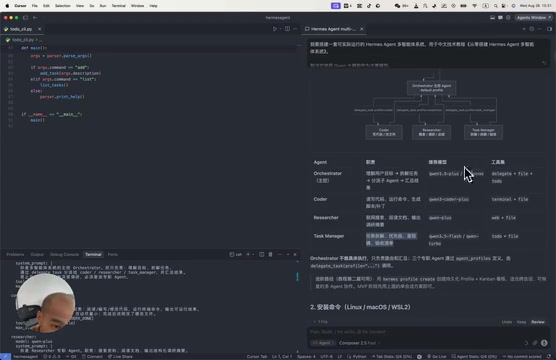Toggle the bottom panel layout icon in title bar
The image size is (556, 360).
point(493,17)
